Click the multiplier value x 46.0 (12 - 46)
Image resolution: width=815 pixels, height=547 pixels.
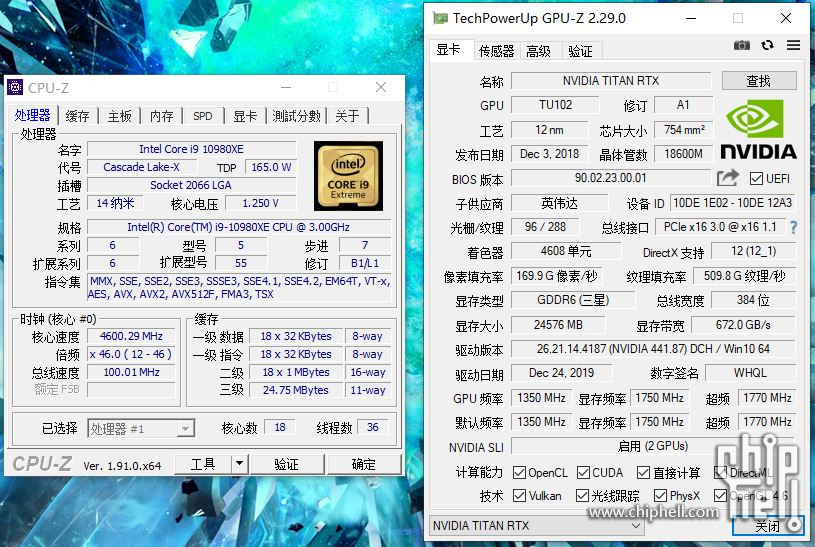pos(131,354)
